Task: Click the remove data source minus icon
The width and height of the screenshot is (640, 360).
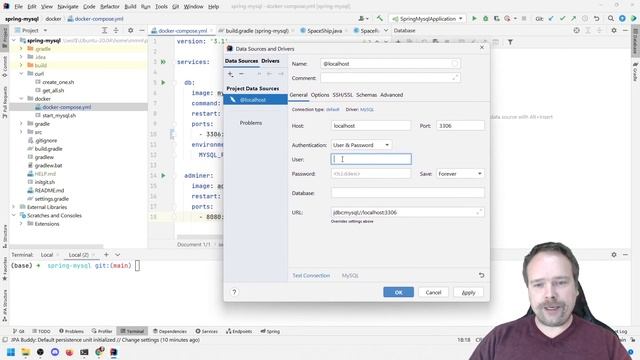Action: (241, 74)
